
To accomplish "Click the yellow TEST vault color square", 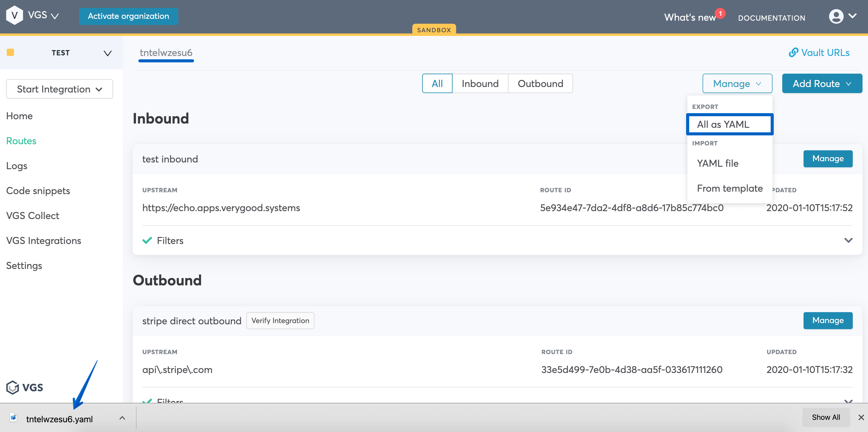I will point(10,52).
